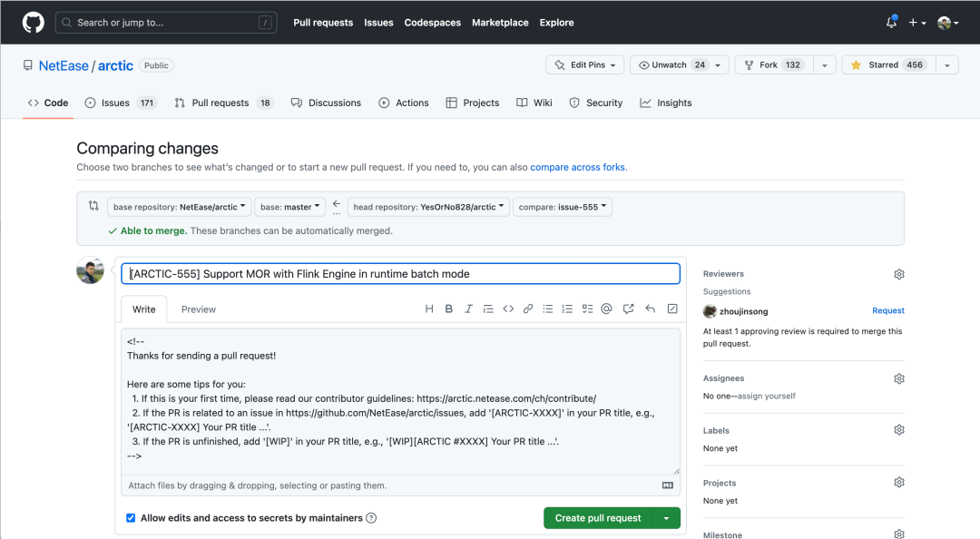Request a review from zhoujinsong

coord(887,311)
